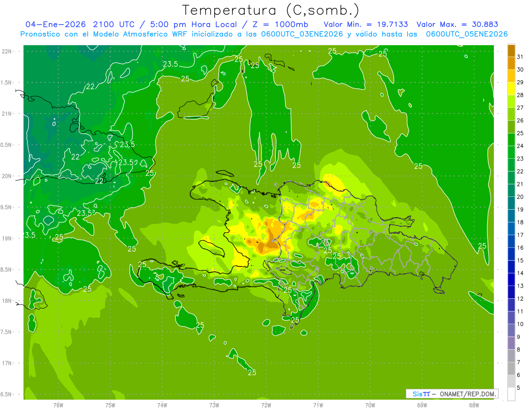Click the 70W longitude axis label
The image size is (532, 411).
coord(370,406)
